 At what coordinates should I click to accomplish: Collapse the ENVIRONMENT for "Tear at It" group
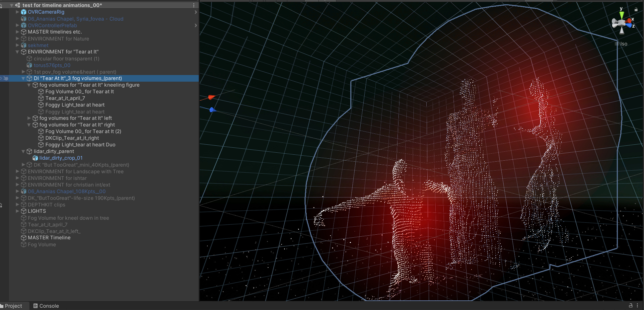pos(18,52)
